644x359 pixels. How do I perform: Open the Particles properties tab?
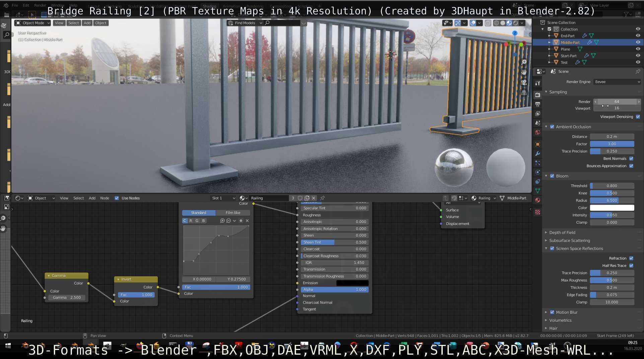538,163
